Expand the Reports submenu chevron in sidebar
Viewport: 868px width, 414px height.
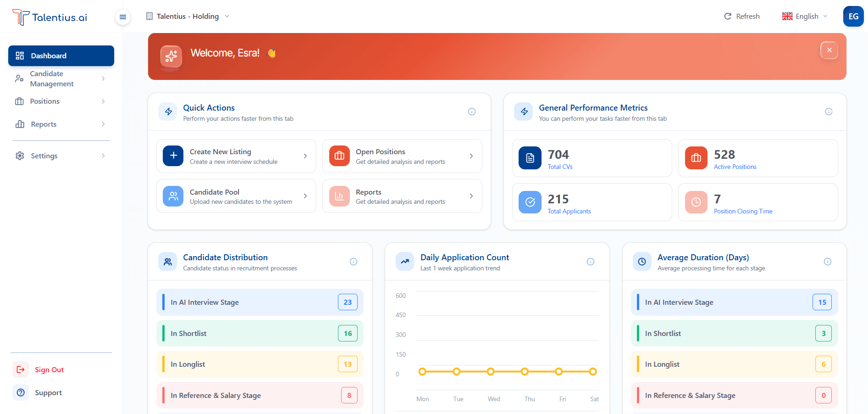pos(103,124)
